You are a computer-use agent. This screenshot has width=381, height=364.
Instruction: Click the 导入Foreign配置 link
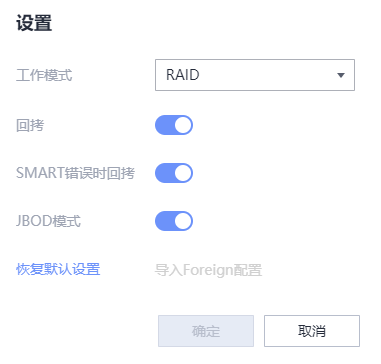(x=208, y=270)
